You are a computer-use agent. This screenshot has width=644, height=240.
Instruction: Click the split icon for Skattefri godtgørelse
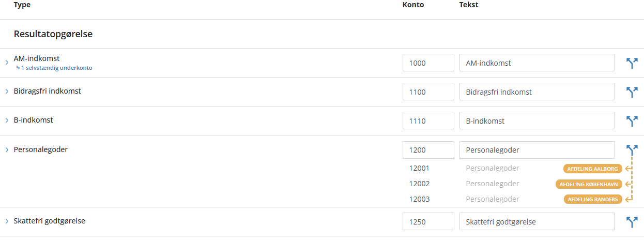[631, 222]
